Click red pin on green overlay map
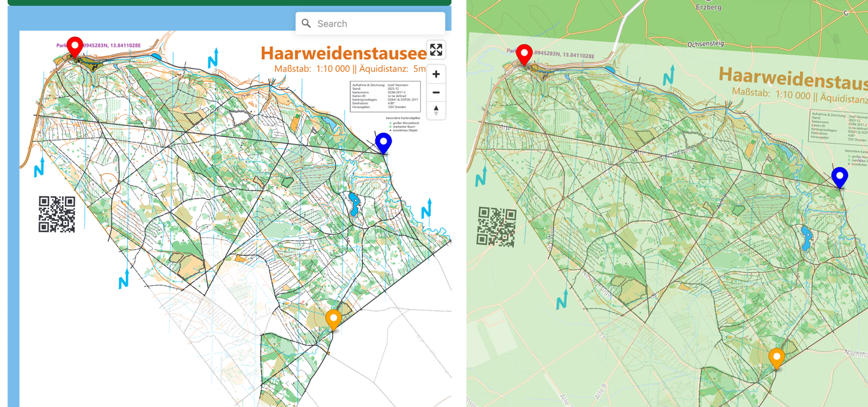This screenshot has height=407, width=868. click(524, 54)
